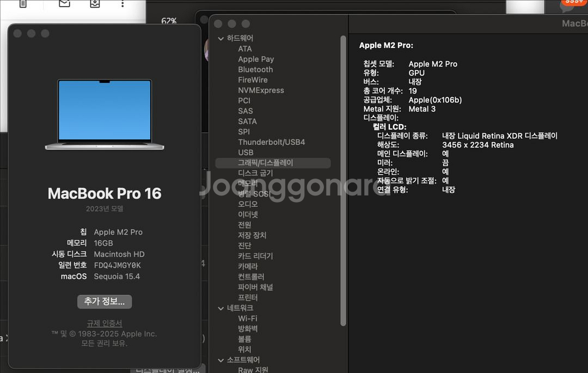Click the total core count value 19
Viewport: 588px width, 373px height.
pyautogui.click(x=413, y=91)
